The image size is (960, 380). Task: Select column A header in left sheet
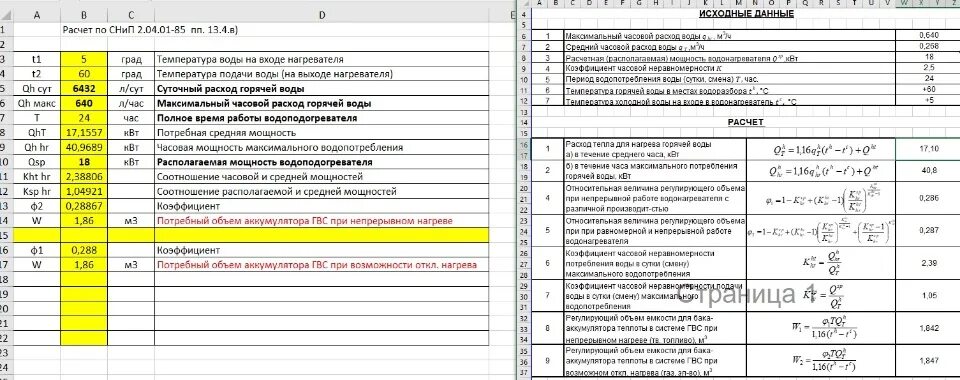(x=36, y=14)
